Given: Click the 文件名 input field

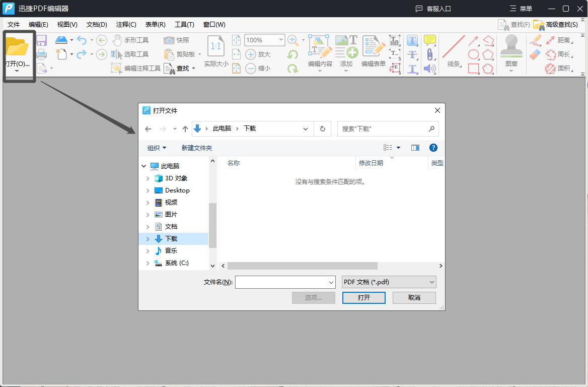Looking at the screenshot, I should point(281,282).
